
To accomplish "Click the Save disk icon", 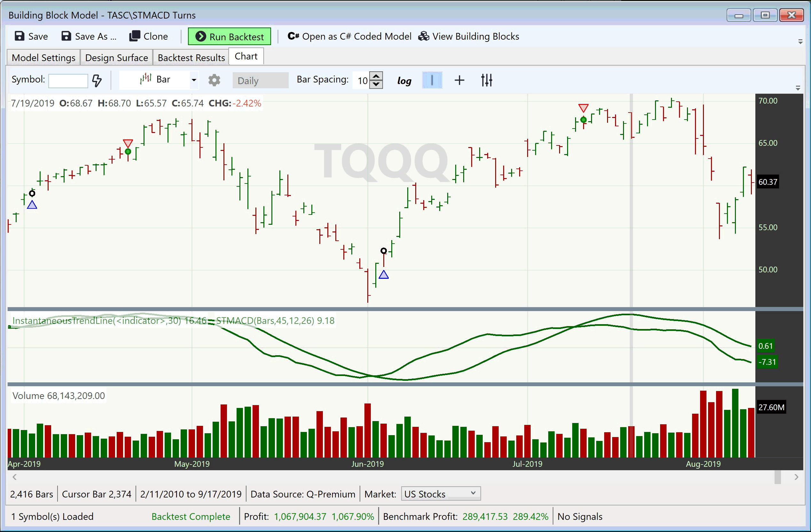I will point(19,36).
